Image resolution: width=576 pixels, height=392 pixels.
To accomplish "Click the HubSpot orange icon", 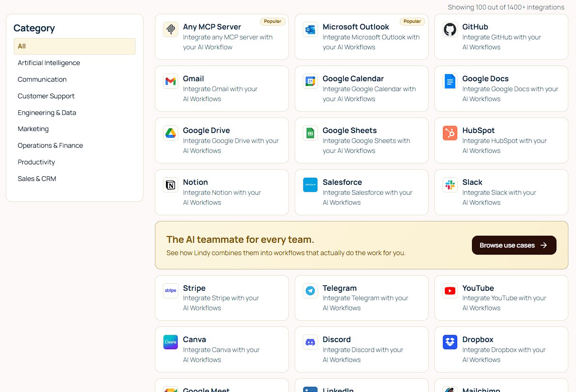I will pyautogui.click(x=450, y=133).
